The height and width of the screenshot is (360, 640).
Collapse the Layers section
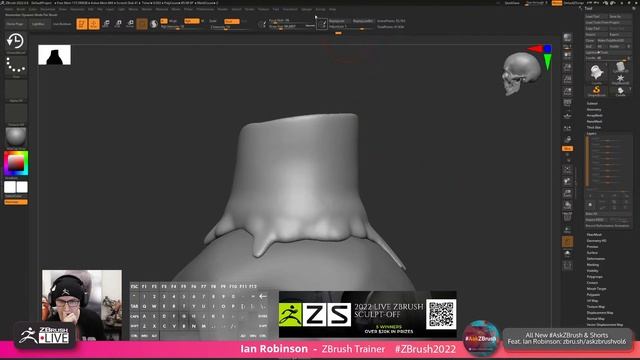point(591,133)
